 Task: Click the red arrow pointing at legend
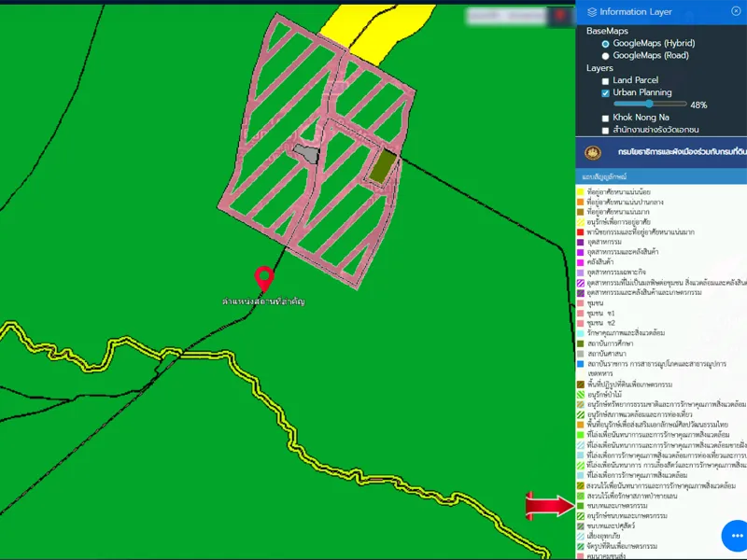(x=547, y=506)
